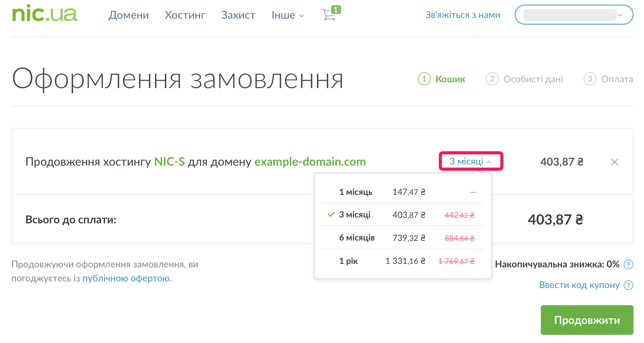Viewport: 644px width, 343px height.
Task: Remove the NIC-S hosting item from cart
Action: [614, 162]
